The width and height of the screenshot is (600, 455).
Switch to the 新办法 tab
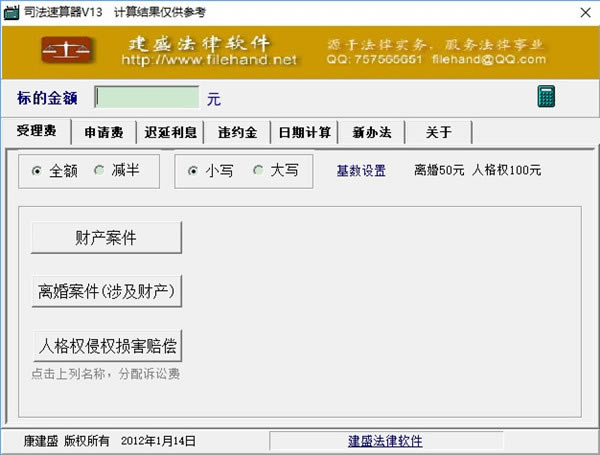[x=372, y=132]
